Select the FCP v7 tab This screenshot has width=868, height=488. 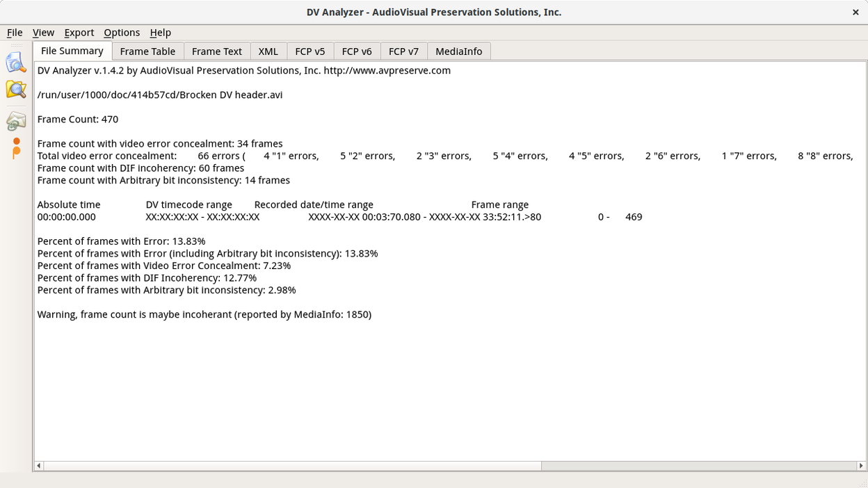click(403, 51)
